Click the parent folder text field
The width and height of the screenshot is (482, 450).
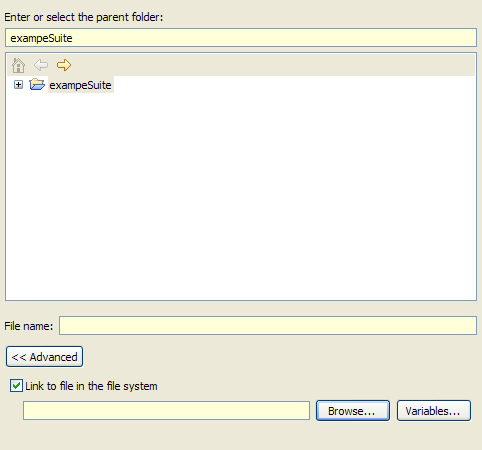pos(241,38)
